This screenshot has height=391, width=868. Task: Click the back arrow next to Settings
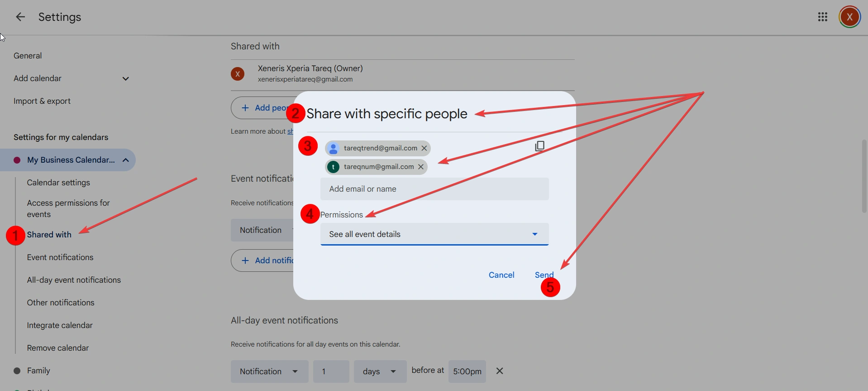(x=20, y=17)
